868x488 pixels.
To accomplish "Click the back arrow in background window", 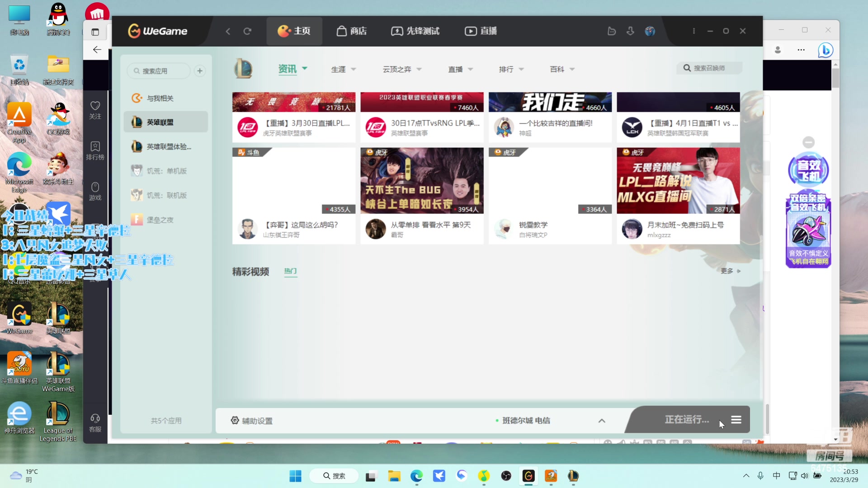I will pos(97,50).
